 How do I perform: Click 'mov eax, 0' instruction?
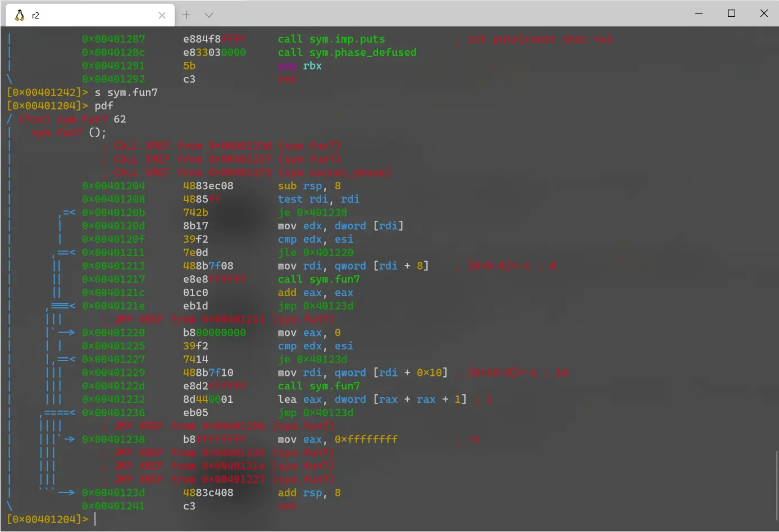309,333
